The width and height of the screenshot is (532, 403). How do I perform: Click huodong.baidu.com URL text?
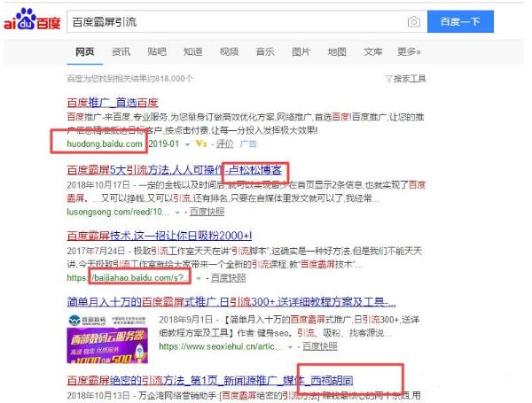105,143
